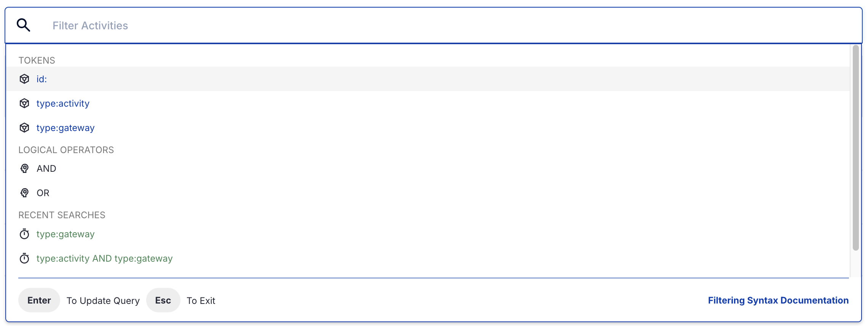
Task: Reuse recent search type:activity AND type:gateway
Action: [428, 258]
